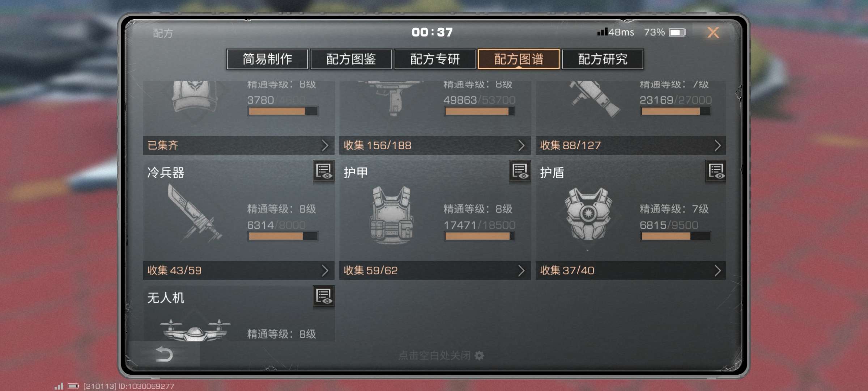Screen dimensions: 868x391
Task: Expand the 收集 88/127 row chevron
Action: (x=718, y=146)
